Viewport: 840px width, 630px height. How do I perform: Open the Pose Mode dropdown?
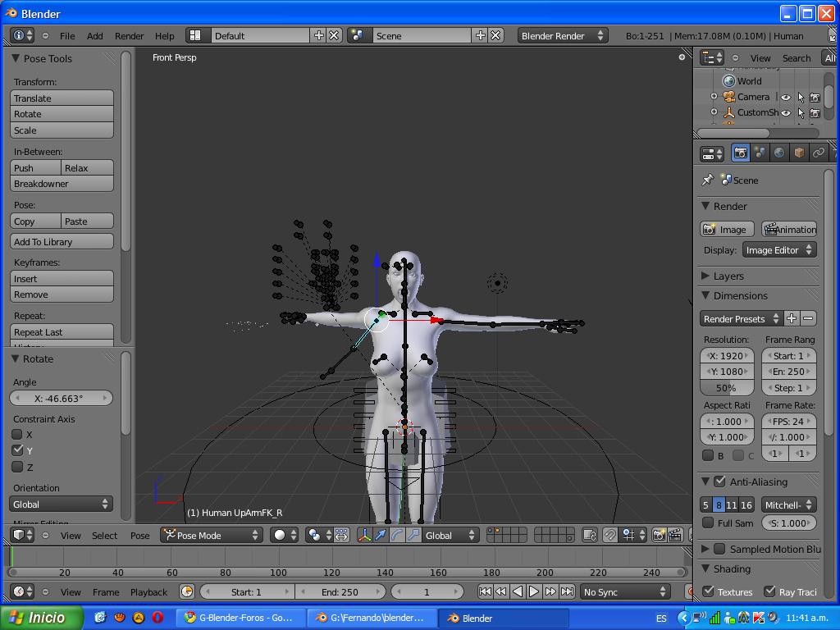point(211,535)
